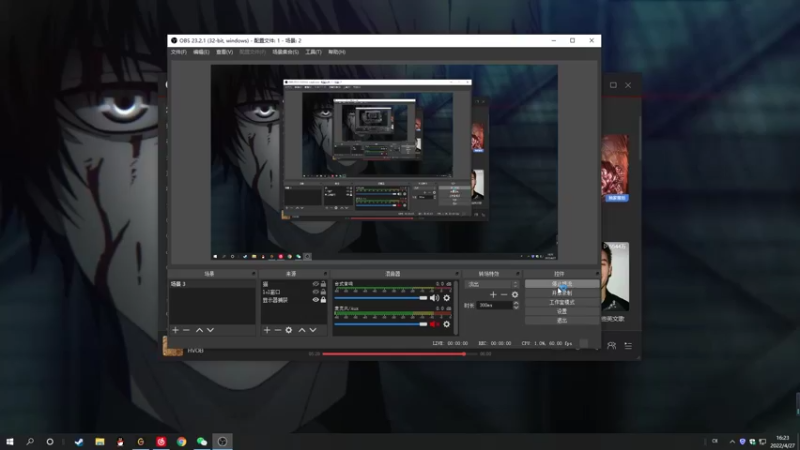Open top thumbnail in background window

coord(615,168)
